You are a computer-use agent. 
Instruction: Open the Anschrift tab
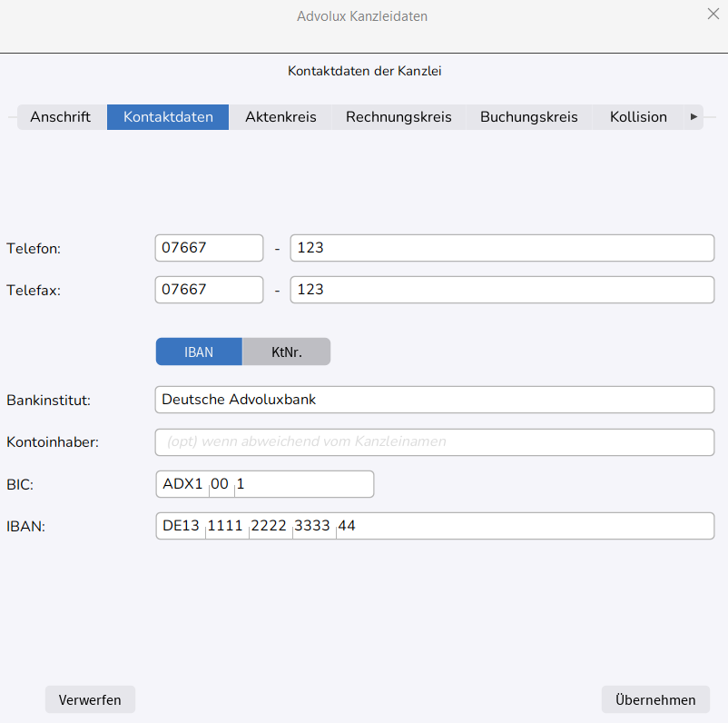pyautogui.click(x=61, y=117)
